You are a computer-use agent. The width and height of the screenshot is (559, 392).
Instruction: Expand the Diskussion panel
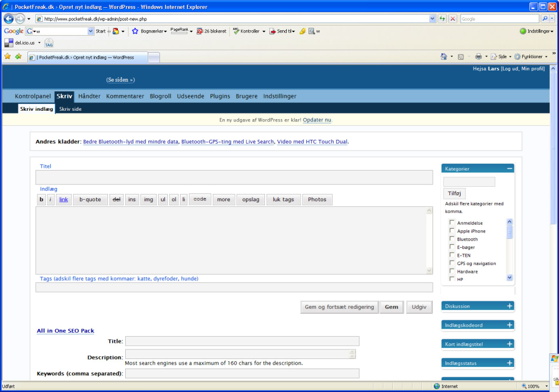click(509, 306)
